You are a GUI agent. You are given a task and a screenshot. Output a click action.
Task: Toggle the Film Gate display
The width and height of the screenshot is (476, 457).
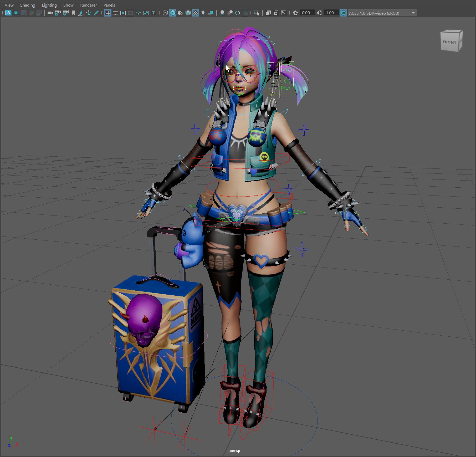tap(115, 13)
